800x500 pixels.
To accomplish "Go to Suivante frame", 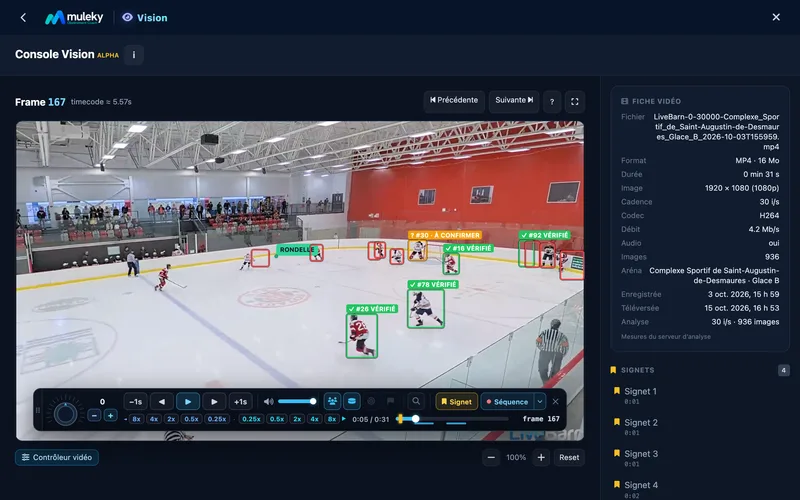I will click(514, 101).
